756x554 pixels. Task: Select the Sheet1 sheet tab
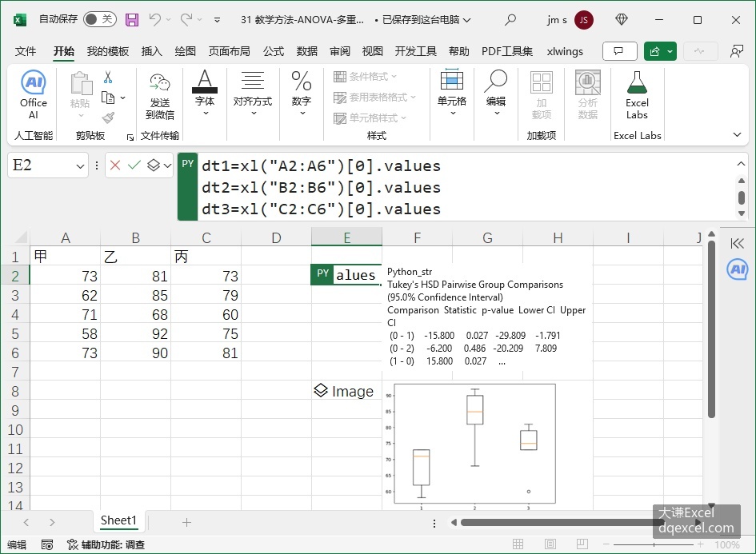[x=118, y=520]
